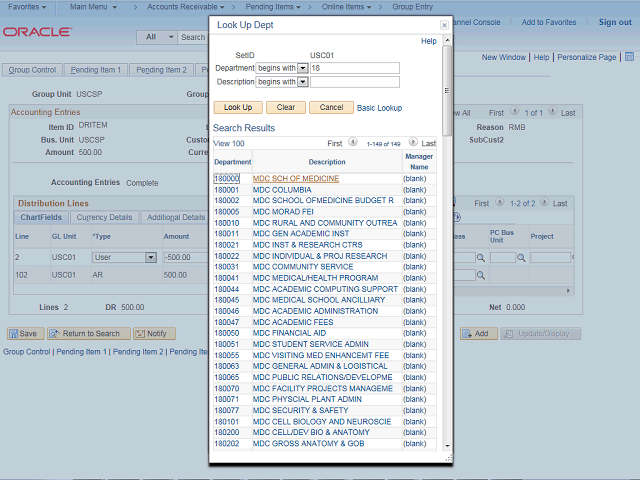
Task: Click dialog scrollbar down arrow
Action: point(447,446)
